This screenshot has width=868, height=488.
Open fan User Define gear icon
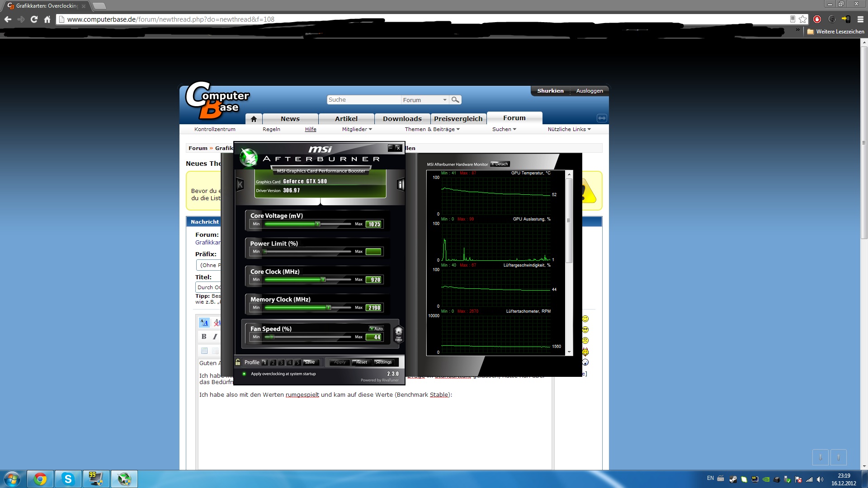[398, 334]
